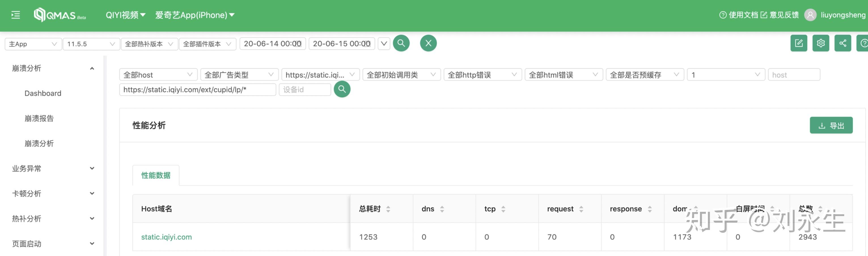Image resolution: width=868 pixels, height=256 pixels.
Task: Toggle sorting on the request column
Action: tap(581, 209)
